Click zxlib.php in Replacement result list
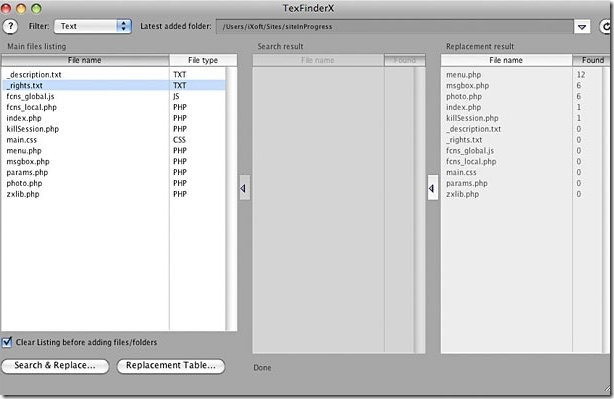This screenshot has height=399, width=614. point(462,194)
